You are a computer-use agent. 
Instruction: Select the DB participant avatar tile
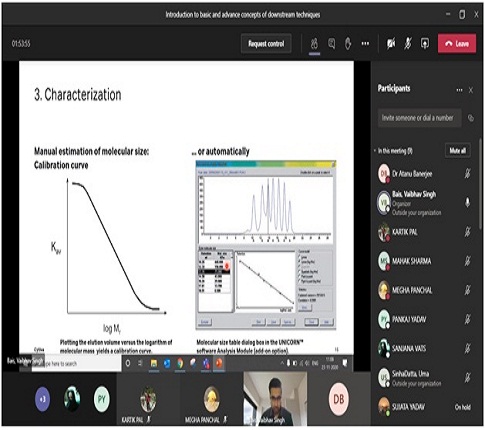[339, 399]
